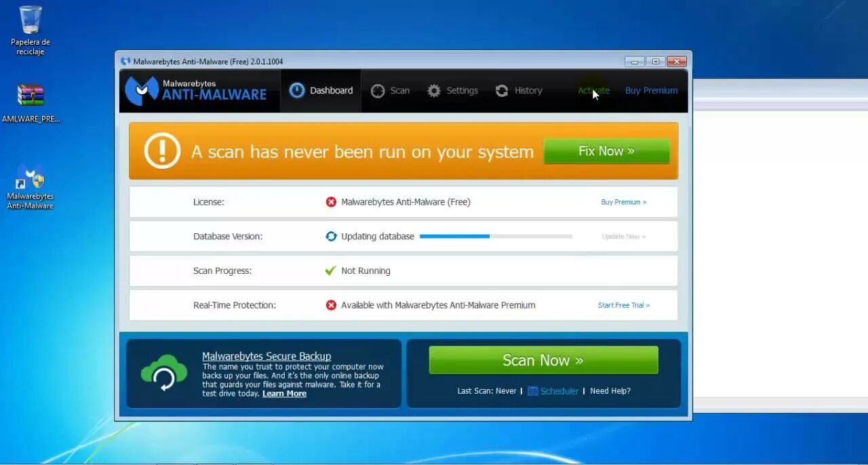Click green checkmark next to Not Running
This screenshot has width=868, height=465.
click(331, 270)
